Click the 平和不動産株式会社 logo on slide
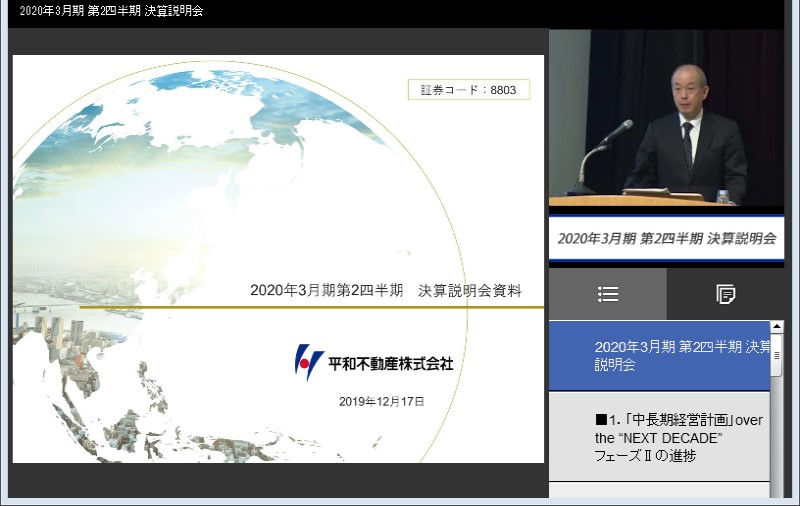 pos(373,363)
